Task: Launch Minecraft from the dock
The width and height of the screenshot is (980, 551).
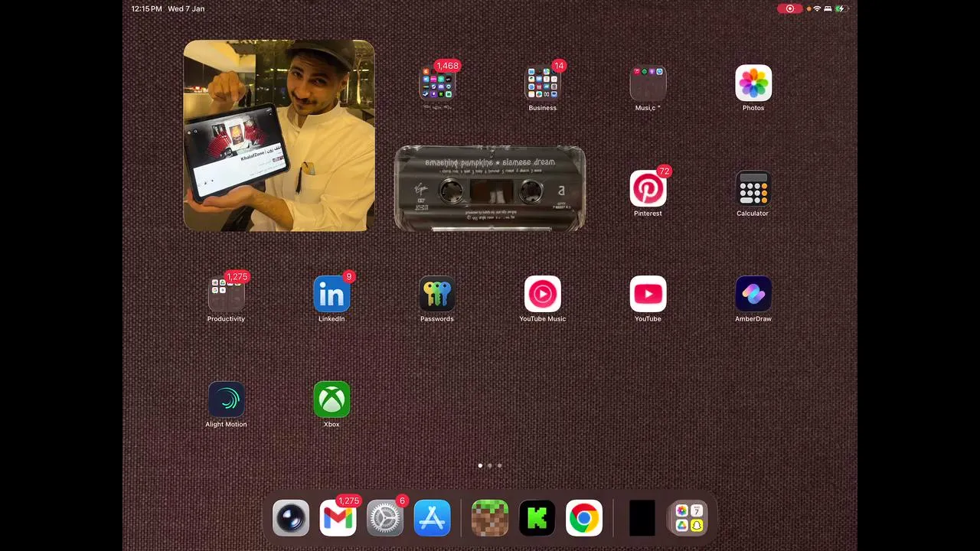Action: 490,518
